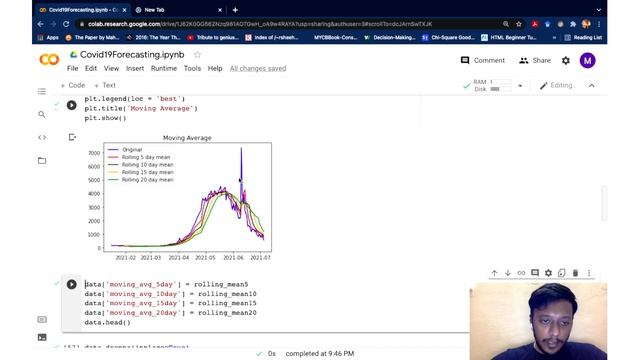Image resolution: width=640 pixels, height=360 pixels.
Task: Delete the selected cell
Action: click(575, 273)
